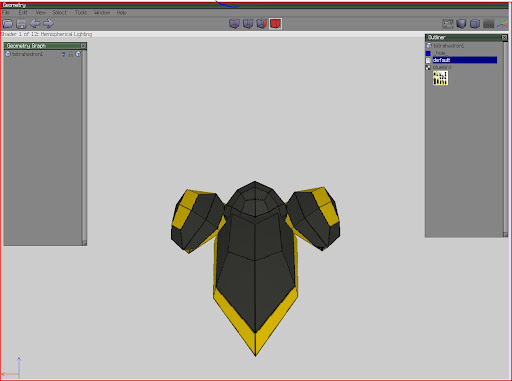Toggle the colored axes display icon
The width and height of the screenshot is (512, 381).
click(502, 24)
